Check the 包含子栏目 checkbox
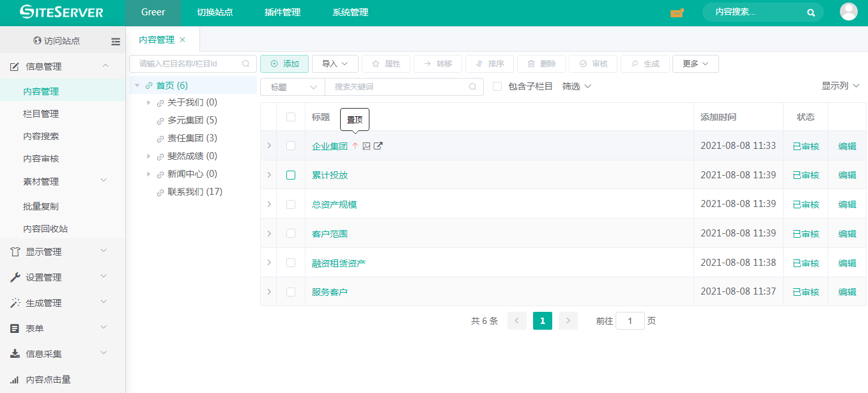The width and height of the screenshot is (868, 393). [x=497, y=86]
